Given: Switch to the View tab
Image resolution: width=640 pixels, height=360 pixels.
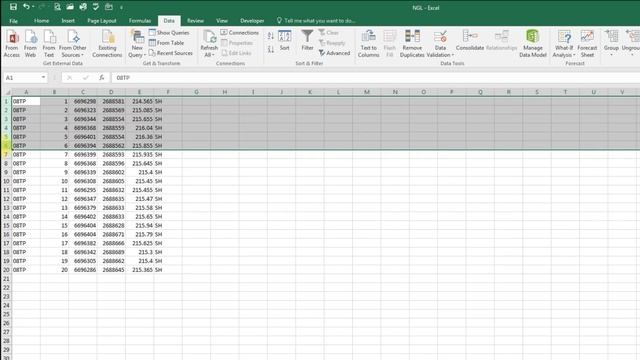Looking at the screenshot, I should pos(222,21).
